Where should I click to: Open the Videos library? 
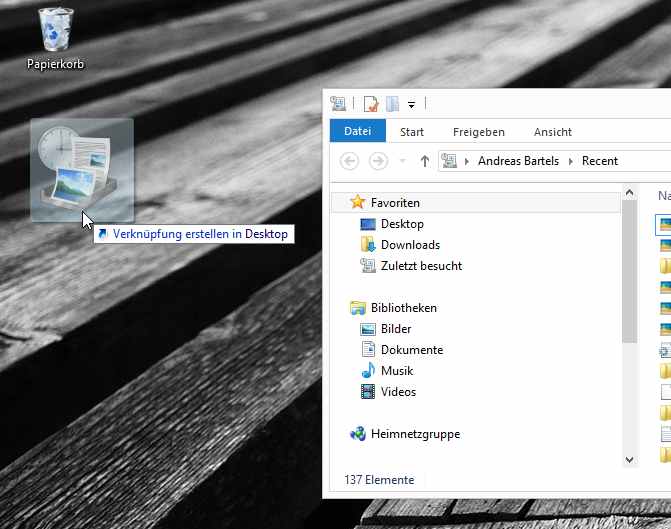click(x=398, y=392)
